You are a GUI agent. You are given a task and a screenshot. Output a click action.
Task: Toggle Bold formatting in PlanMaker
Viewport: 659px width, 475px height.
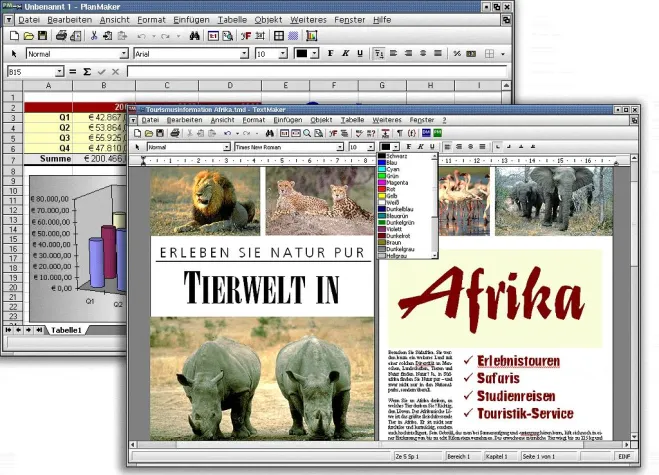329,53
